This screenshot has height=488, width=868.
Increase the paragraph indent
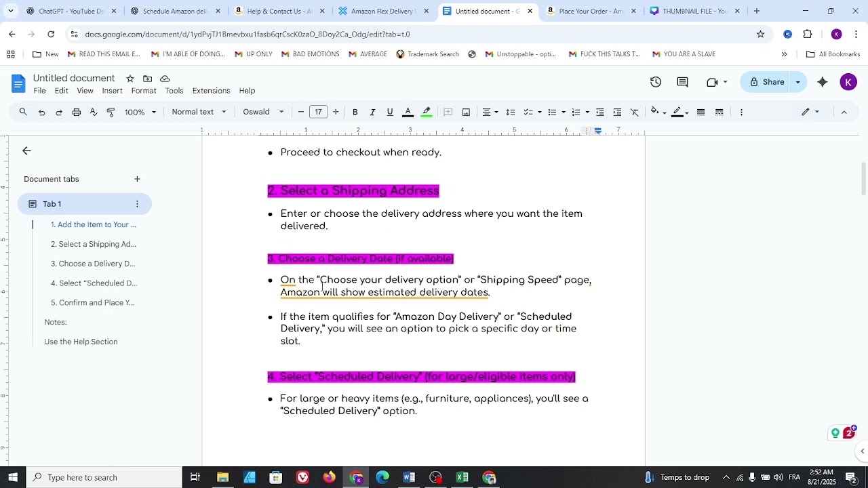pos(617,112)
